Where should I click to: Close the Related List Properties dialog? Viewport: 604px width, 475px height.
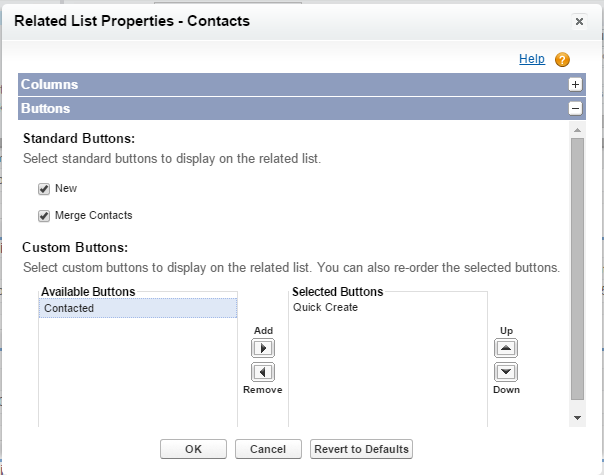click(579, 21)
